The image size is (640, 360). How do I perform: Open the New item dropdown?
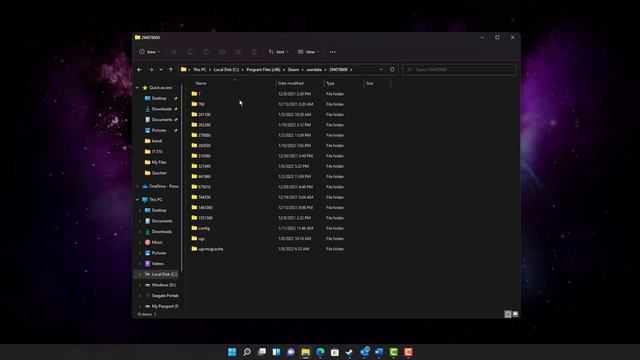149,52
